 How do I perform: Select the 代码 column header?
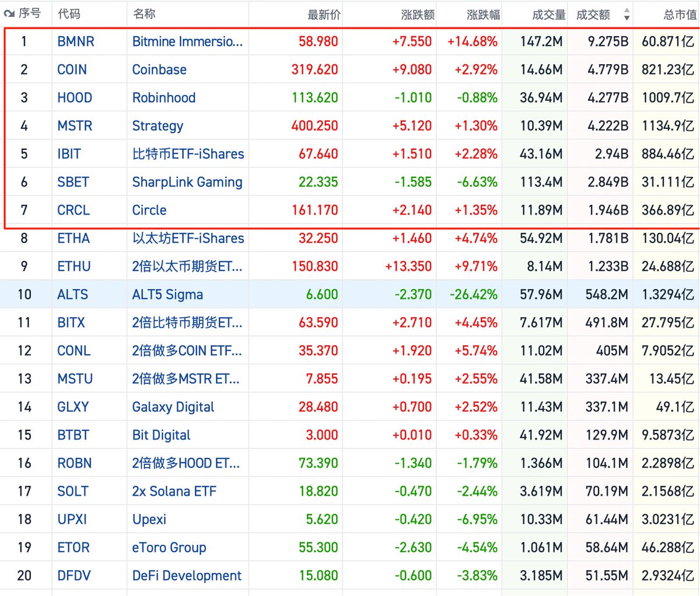[69, 14]
